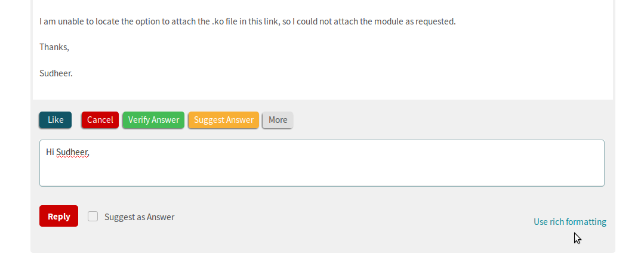Click the orange Suggest Answer button
Image resolution: width=644 pixels, height=275 pixels.
pos(224,120)
